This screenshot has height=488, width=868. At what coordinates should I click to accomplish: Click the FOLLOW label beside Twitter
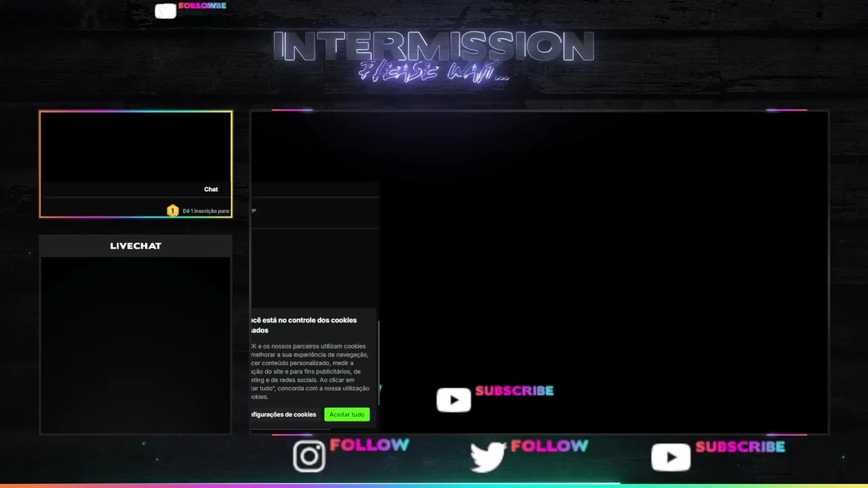coord(549,445)
